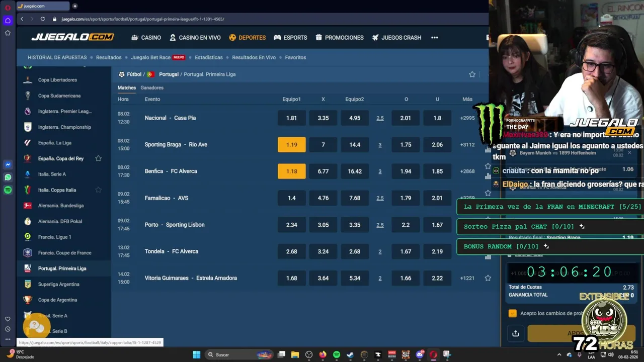The image size is (644, 362).
Task: Pick Nacional win odds 1.81
Action: coord(291,118)
